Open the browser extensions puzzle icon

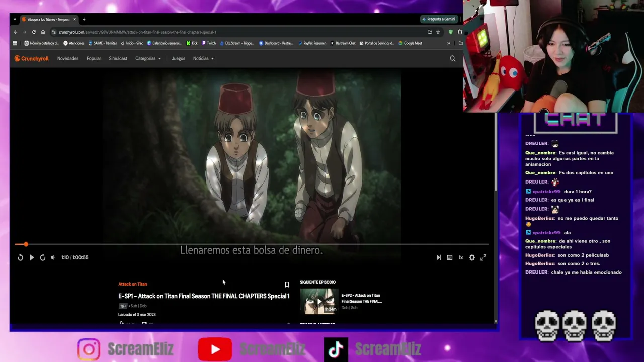(460, 32)
